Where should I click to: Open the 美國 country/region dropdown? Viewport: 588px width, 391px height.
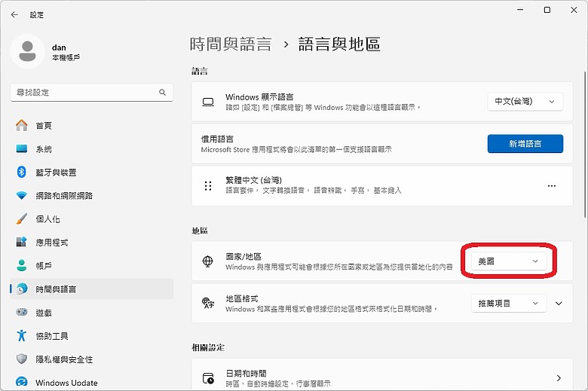coord(509,261)
